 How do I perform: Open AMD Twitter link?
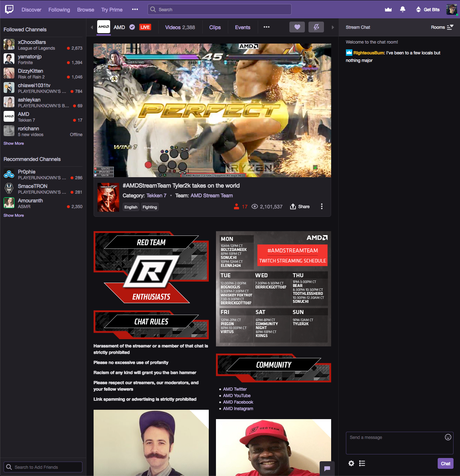click(235, 389)
